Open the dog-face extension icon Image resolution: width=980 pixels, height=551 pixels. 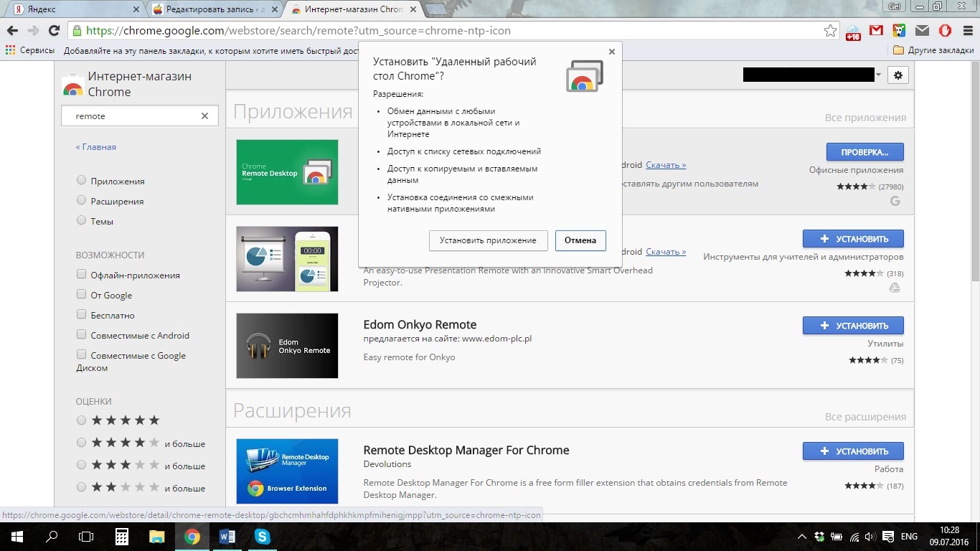899,31
